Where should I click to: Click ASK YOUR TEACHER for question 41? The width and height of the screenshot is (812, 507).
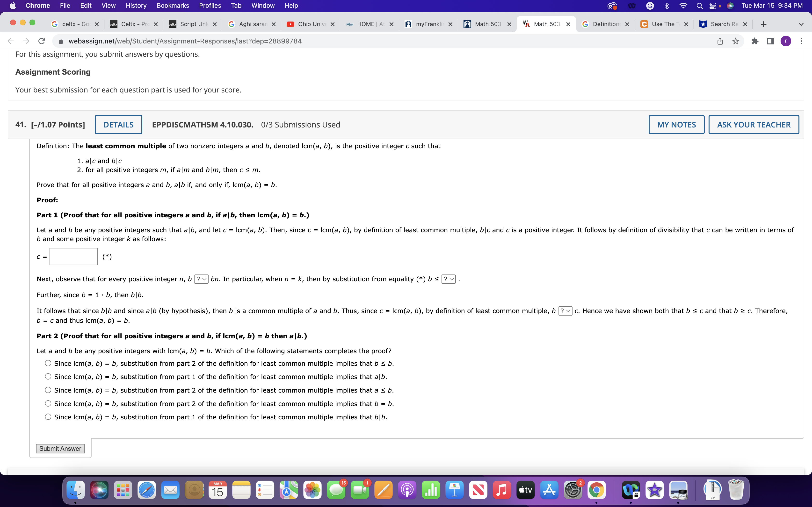tap(754, 124)
